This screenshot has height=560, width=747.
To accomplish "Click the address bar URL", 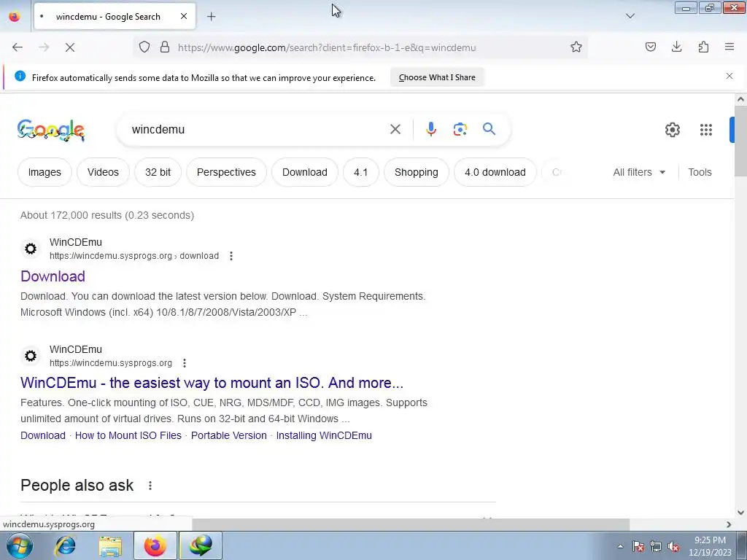I will [x=327, y=47].
